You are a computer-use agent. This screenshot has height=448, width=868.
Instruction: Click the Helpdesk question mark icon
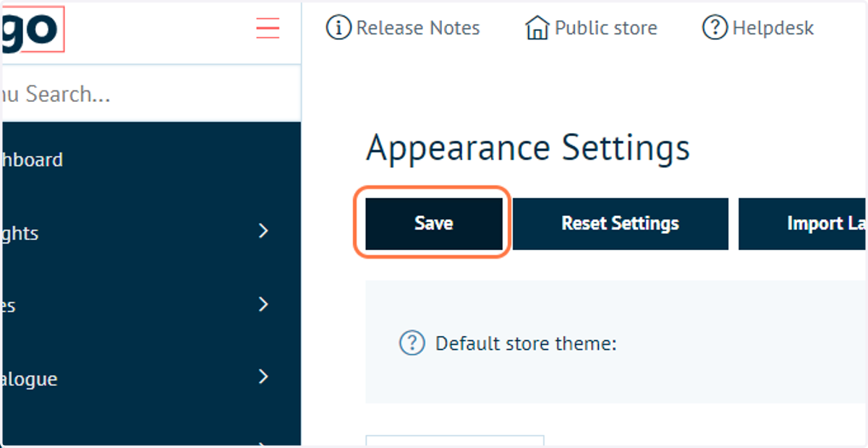715,28
